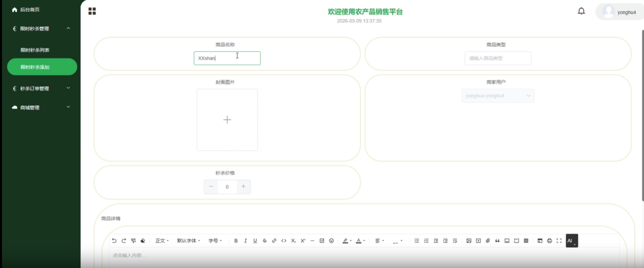This screenshot has height=268, width=644.
Task: Insert a numbered list
Action: (426, 241)
